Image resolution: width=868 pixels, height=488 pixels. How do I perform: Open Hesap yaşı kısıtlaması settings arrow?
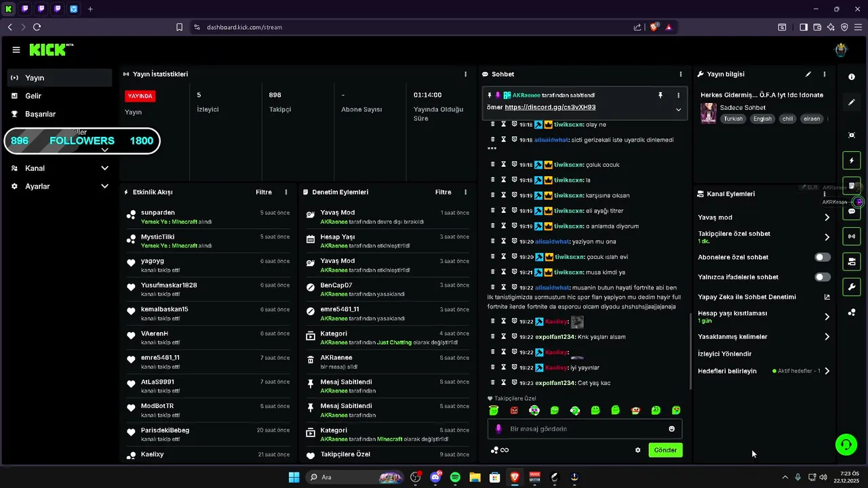pos(827,317)
